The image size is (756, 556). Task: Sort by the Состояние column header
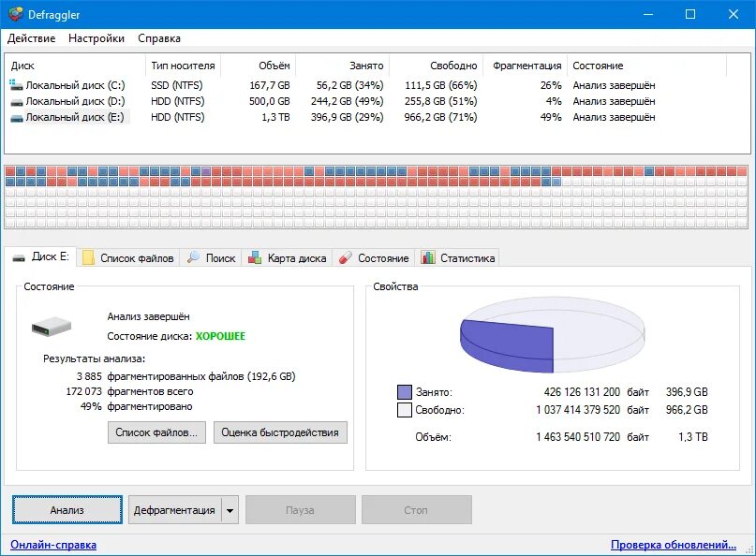click(x=646, y=66)
